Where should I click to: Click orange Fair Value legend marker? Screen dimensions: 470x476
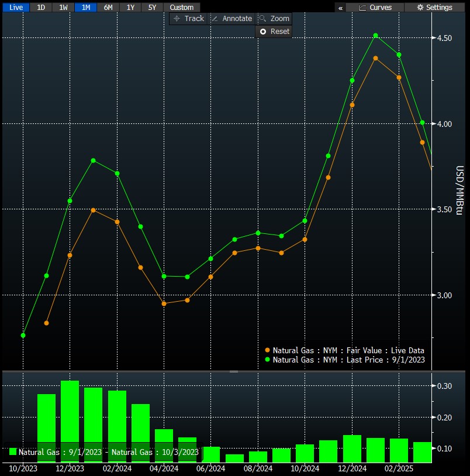point(268,351)
